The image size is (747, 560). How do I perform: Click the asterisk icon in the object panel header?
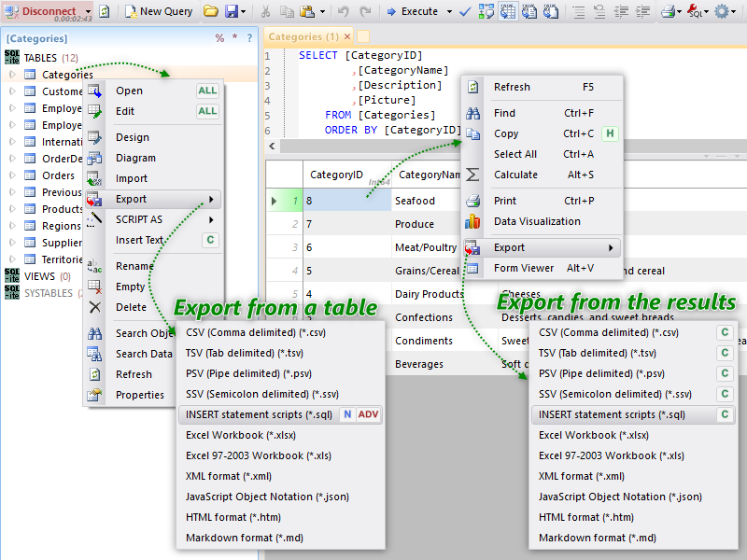click(x=235, y=37)
